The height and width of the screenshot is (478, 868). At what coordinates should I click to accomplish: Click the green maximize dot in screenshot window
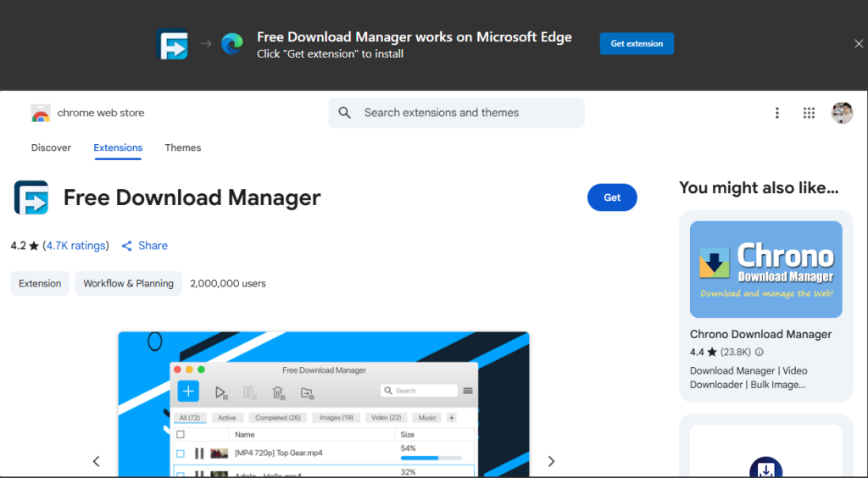[201, 370]
